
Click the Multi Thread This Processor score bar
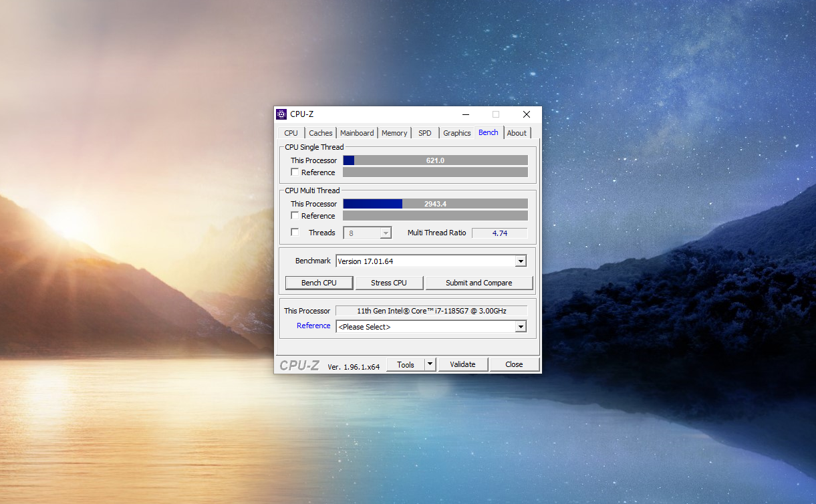point(435,204)
